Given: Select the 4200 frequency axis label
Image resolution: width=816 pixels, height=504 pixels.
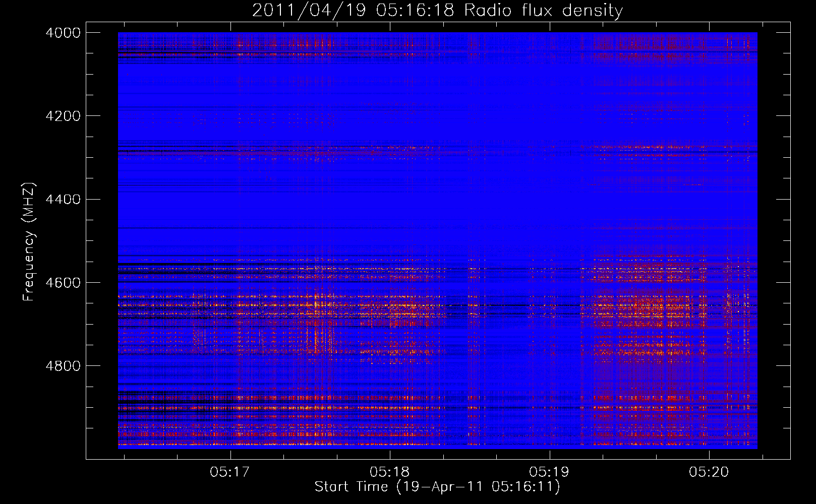Looking at the screenshot, I should (63, 116).
